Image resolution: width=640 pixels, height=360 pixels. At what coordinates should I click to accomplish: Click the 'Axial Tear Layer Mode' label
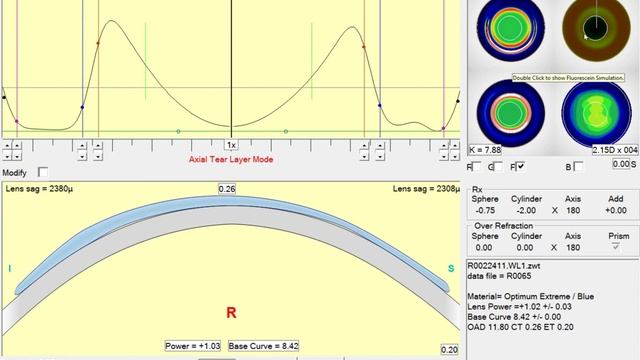[231, 160]
